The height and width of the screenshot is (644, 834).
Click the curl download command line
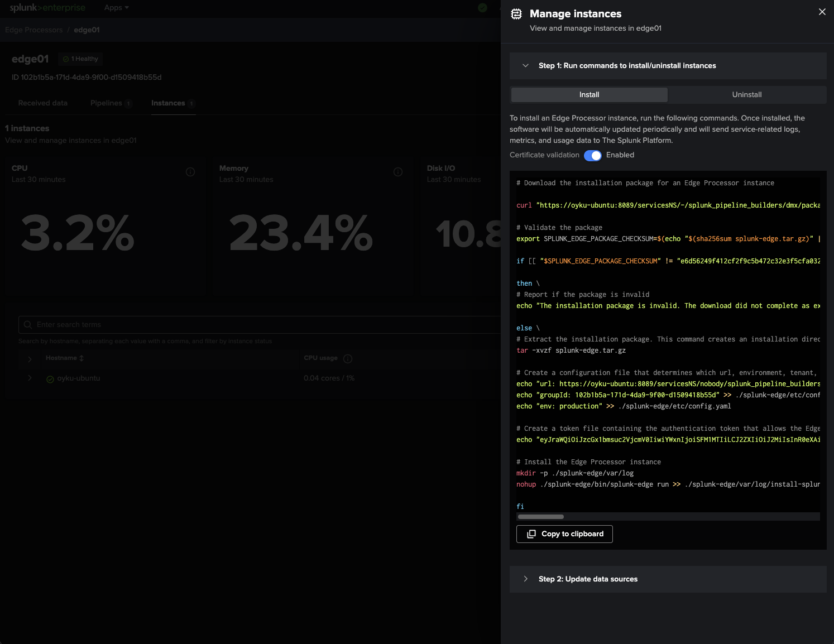pos(668,205)
